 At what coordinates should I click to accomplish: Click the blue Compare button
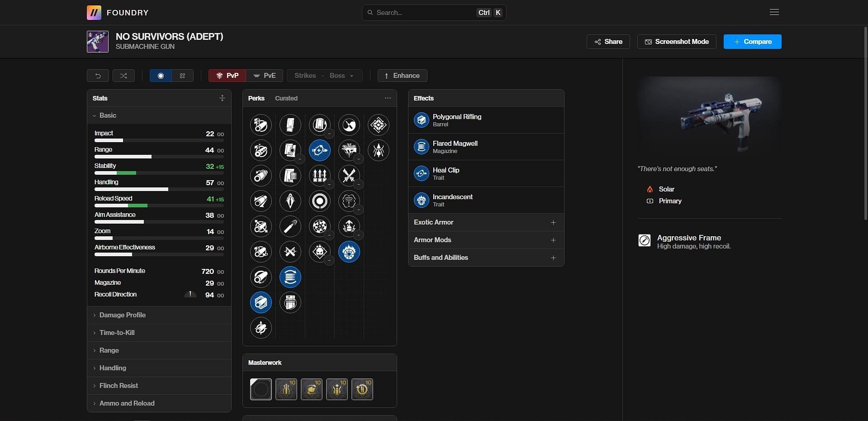tap(752, 42)
